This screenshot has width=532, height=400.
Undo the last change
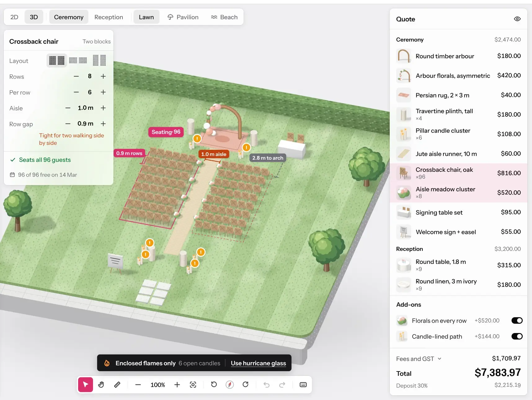(266, 385)
